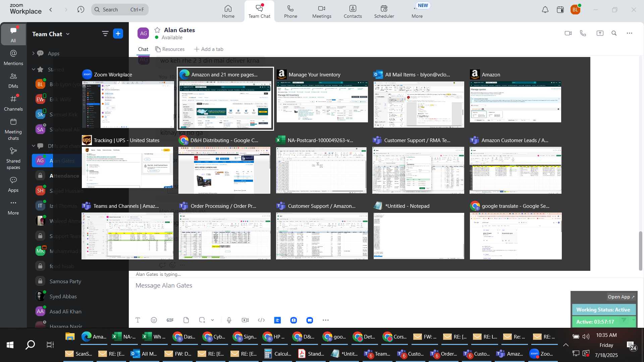The height and width of the screenshot is (362, 644).
Task: Click the BL profile avatar
Action: pyautogui.click(x=575, y=10)
